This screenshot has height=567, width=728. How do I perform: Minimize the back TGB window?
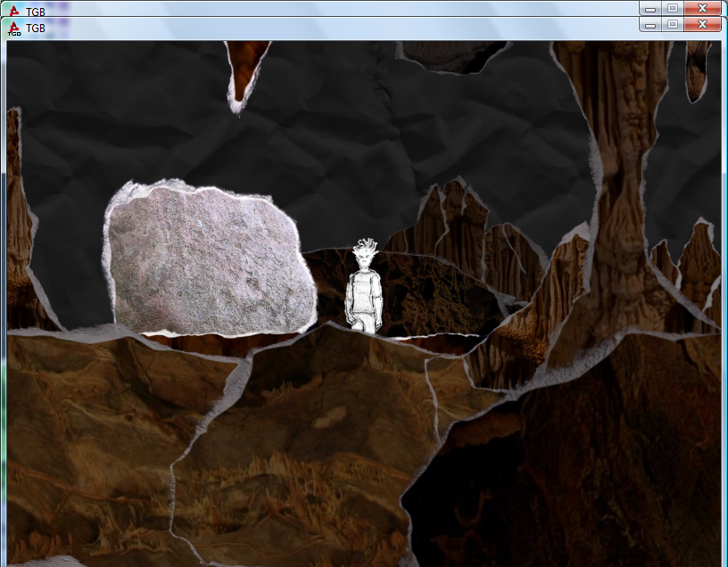pyautogui.click(x=650, y=8)
